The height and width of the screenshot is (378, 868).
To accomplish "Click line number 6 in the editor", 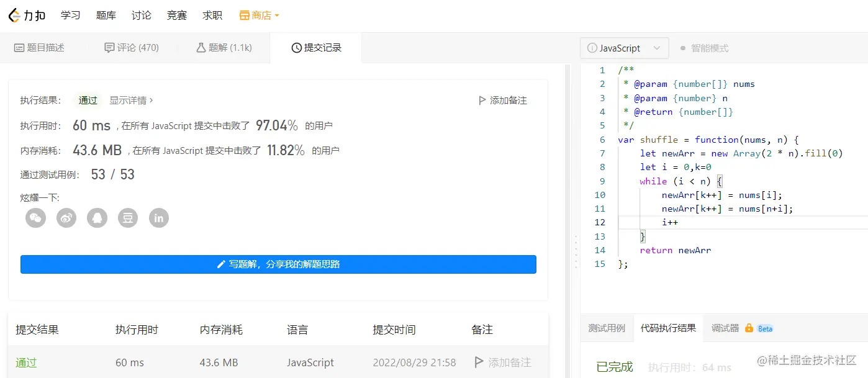I will (x=602, y=140).
